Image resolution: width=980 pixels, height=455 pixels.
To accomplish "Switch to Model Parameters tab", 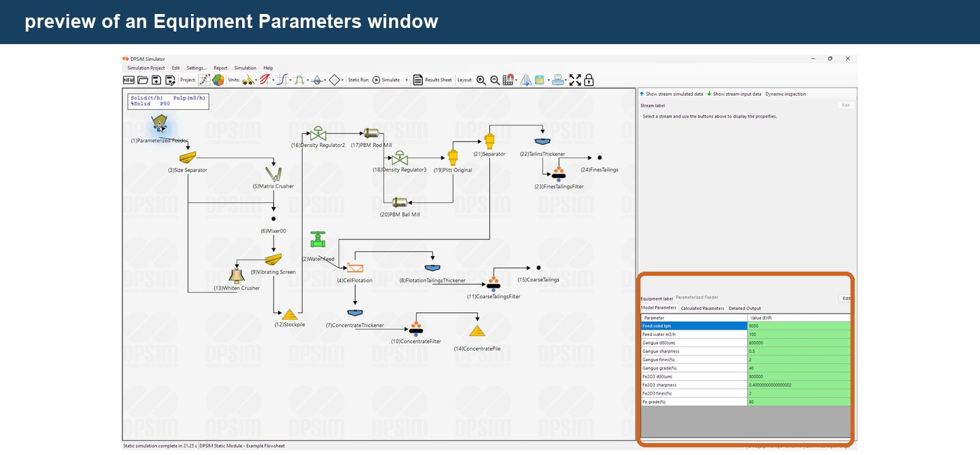I will 659,308.
